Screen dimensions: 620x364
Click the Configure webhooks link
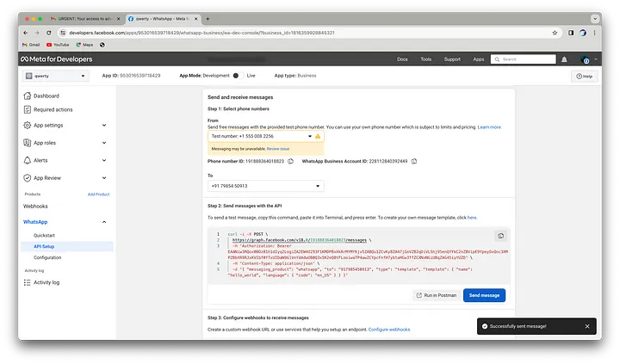point(389,330)
